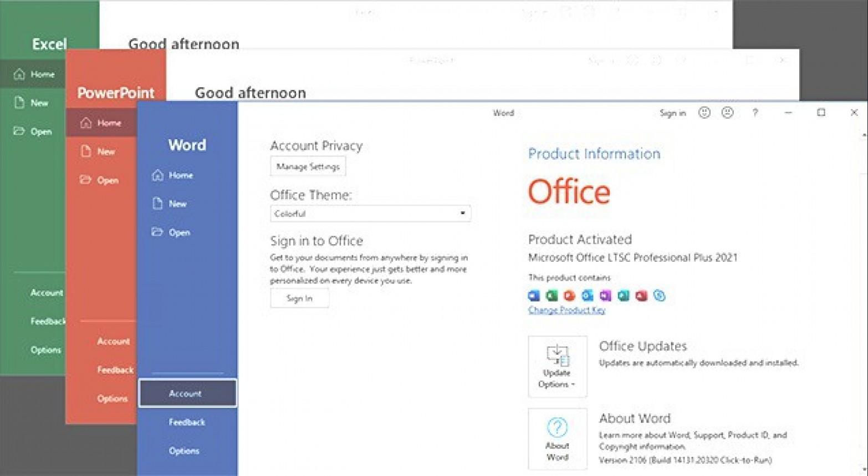868x476 pixels.
Task: Click the Word icon under This product contains
Action: [x=534, y=296]
